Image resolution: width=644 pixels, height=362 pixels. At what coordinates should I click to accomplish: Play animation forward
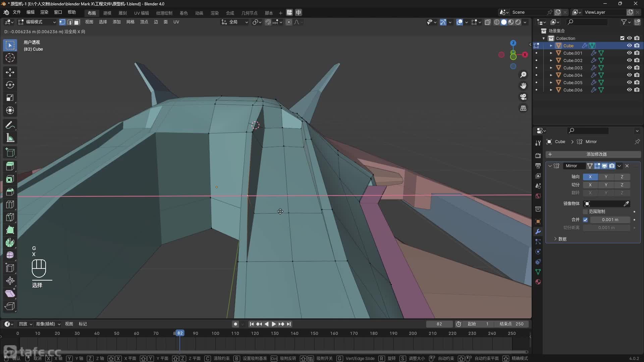tap(274, 324)
